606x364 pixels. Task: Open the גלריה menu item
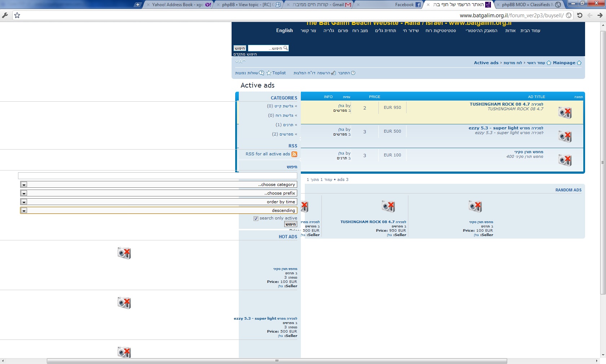click(329, 31)
